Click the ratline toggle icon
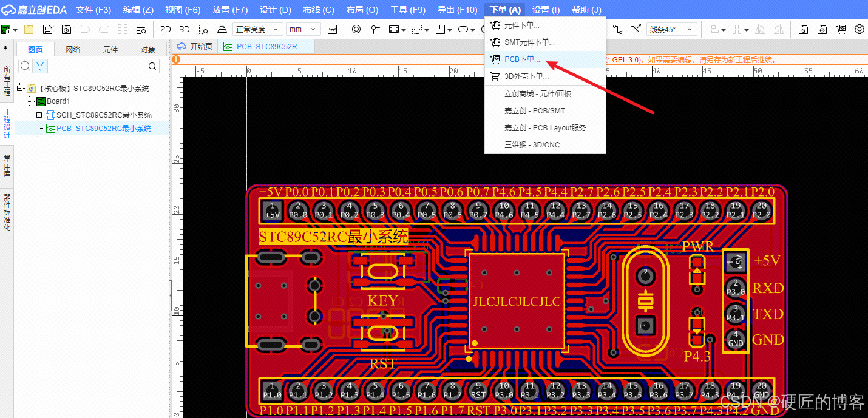Screen dimensions: 868x418 point(222,29)
